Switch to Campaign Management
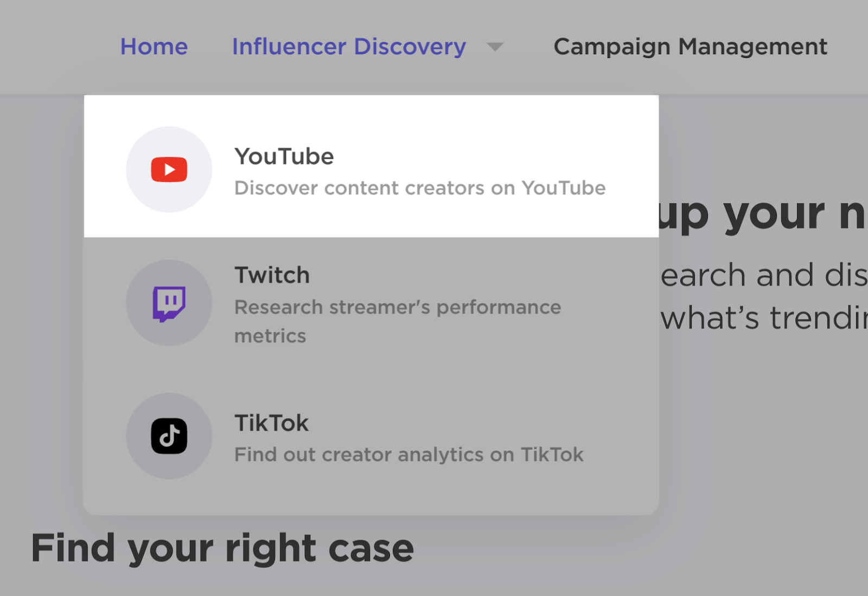868x596 pixels. (x=691, y=47)
